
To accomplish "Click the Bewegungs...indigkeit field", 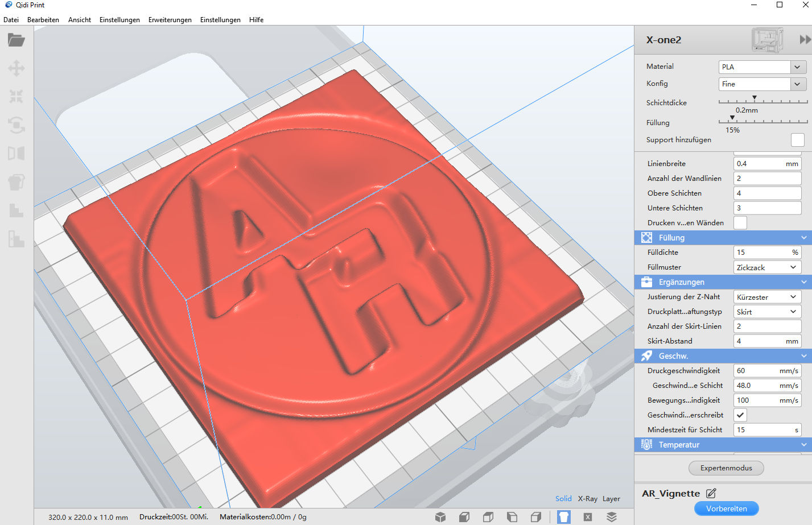I will [x=768, y=400].
